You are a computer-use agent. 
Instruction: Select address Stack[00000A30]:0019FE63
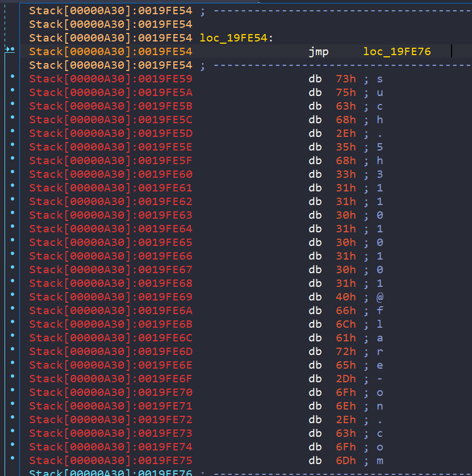click(111, 215)
